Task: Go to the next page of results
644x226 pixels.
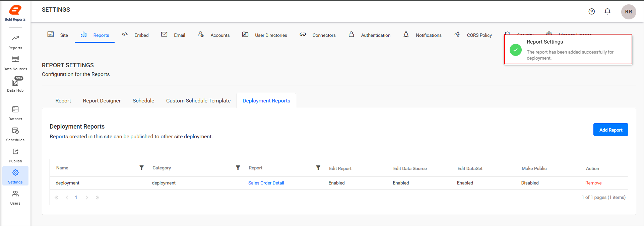Action: coord(87,198)
